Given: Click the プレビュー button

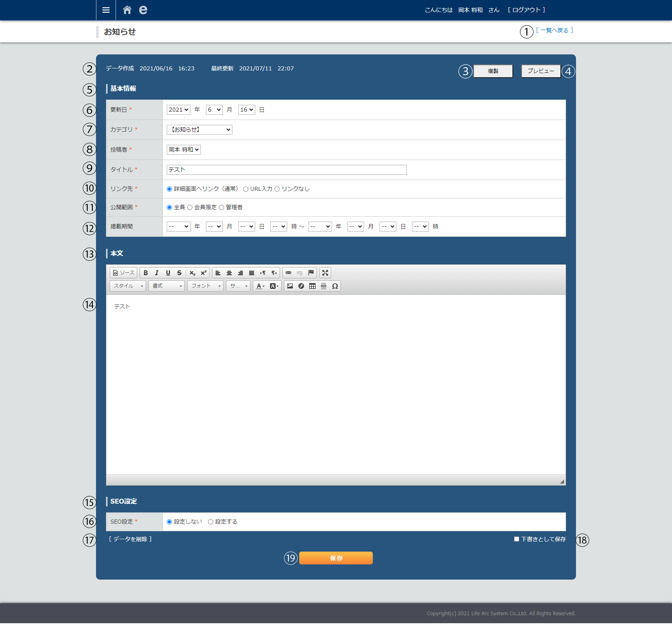Looking at the screenshot, I should point(541,71).
